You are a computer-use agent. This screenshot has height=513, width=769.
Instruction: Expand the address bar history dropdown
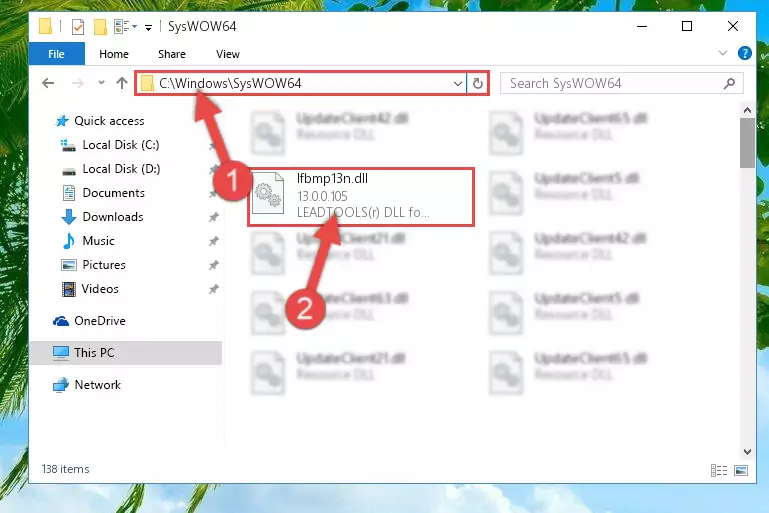pyautogui.click(x=458, y=83)
